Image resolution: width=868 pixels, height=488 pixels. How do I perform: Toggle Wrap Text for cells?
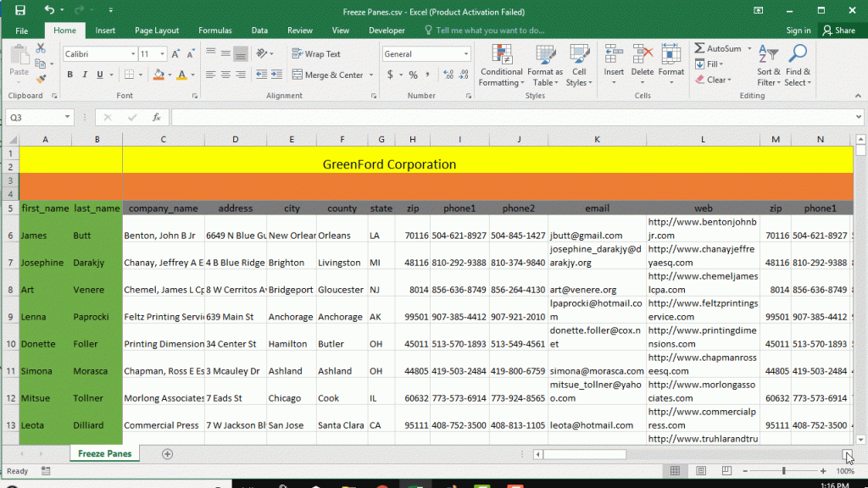(x=315, y=54)
